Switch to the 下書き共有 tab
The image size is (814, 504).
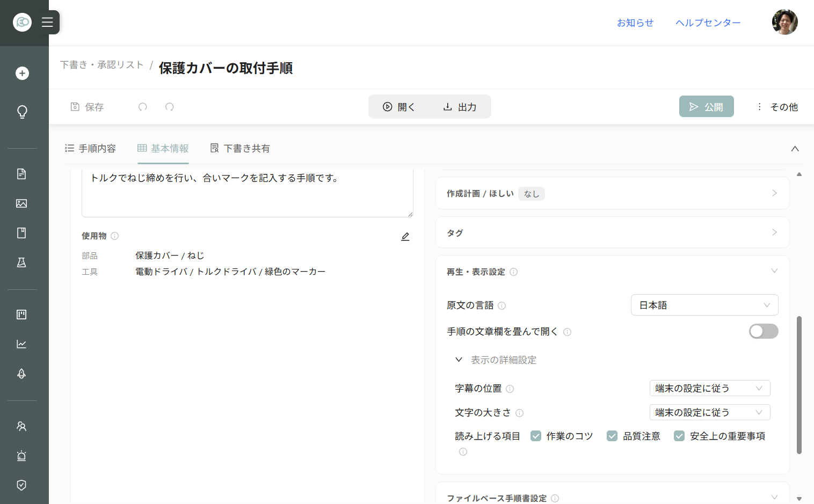coord(240,149)
